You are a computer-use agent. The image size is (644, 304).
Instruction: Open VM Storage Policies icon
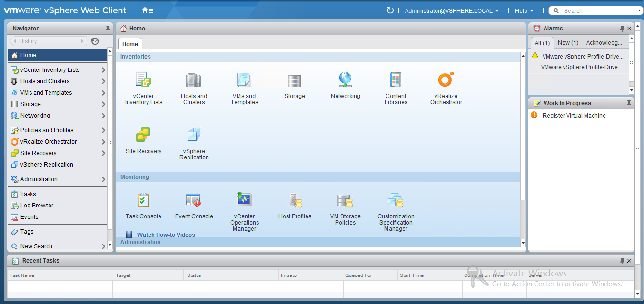(x=345, y=201)
